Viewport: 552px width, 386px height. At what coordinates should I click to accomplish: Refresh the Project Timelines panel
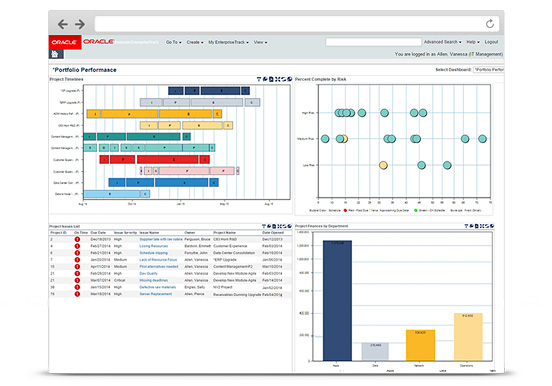point(283,79)
